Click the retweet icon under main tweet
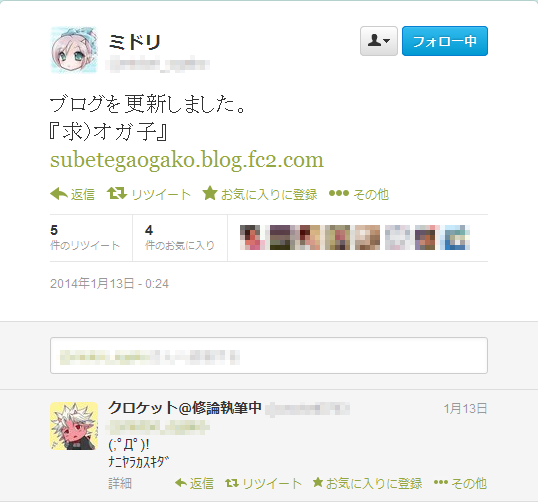Screen dimensions: 538x502 pyautogui.click(x=117, y=194)
